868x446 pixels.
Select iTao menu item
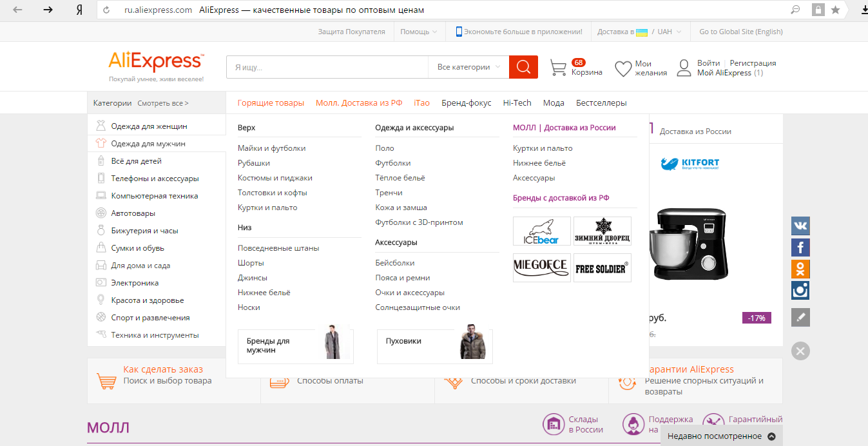(421, 103)
